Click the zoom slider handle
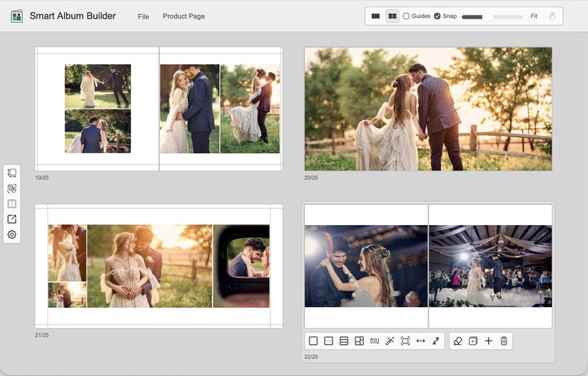The height and width of the screenshot is (376, 588). coord(488,16)
